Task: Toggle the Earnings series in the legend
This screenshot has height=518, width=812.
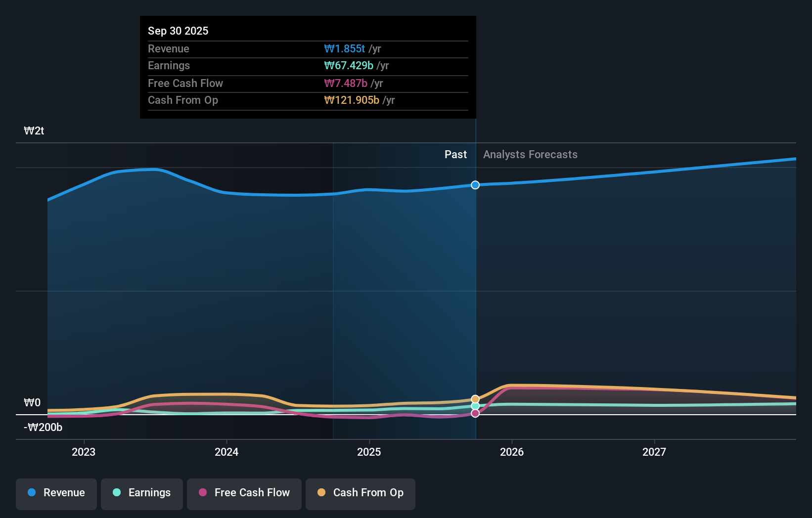Action: click(141, 493)
